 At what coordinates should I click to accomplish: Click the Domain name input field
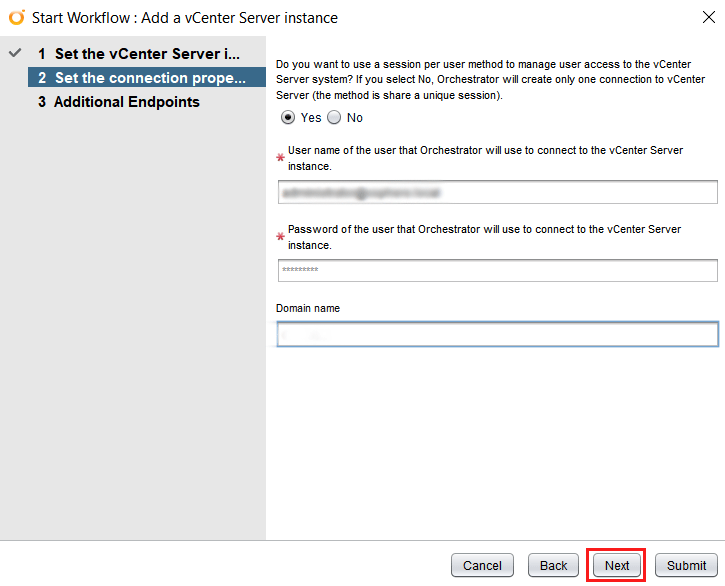[x=498, y=334]
